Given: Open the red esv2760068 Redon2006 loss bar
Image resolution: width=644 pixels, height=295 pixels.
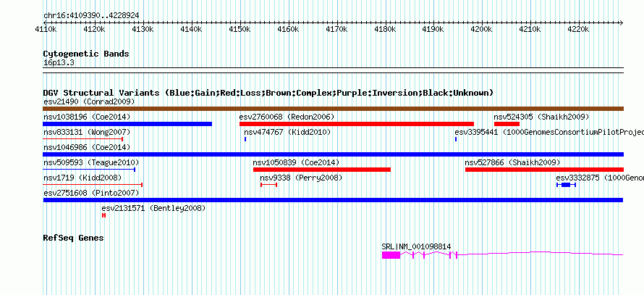Looking at the screenshot, I should click(x=357, y=124).
